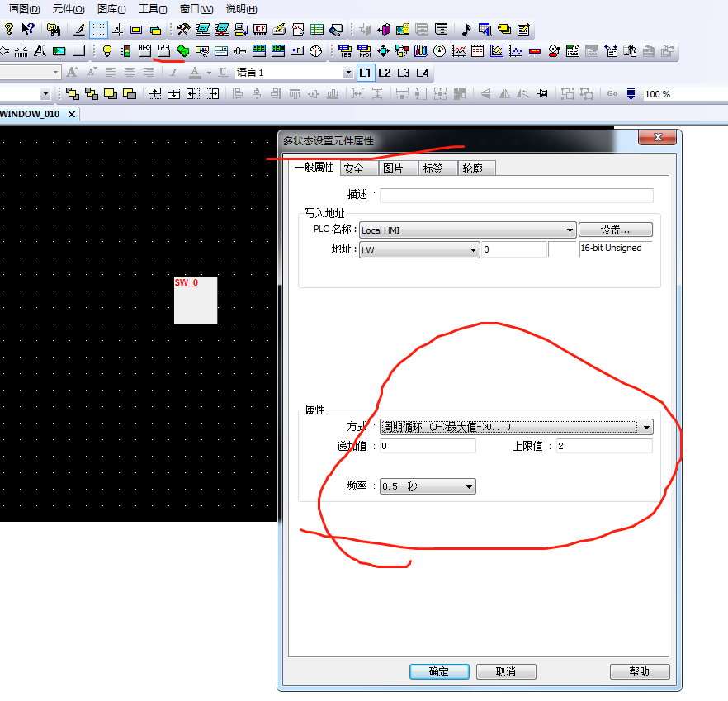This screenshot has width=728, height=701.
Task: Switch to state L2 button
Action: (385, 73)
